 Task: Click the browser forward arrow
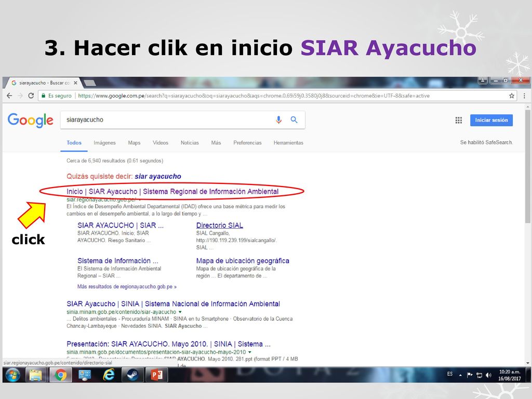(20, 96)
